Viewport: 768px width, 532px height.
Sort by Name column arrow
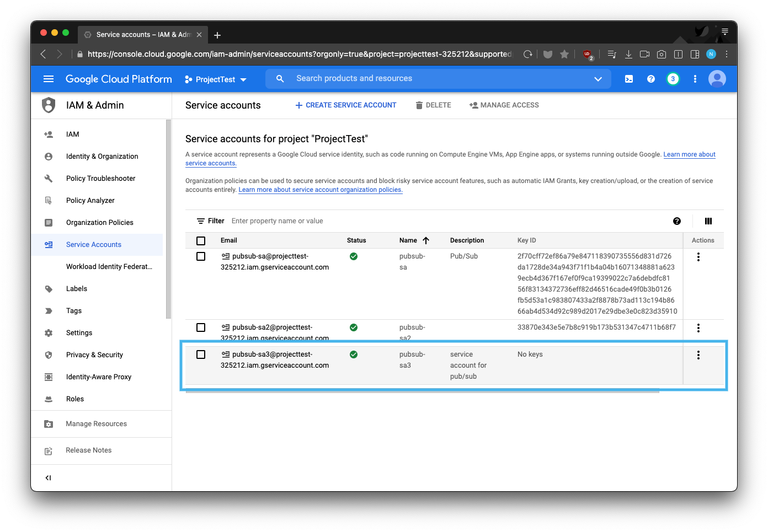[x=426, y=240]
